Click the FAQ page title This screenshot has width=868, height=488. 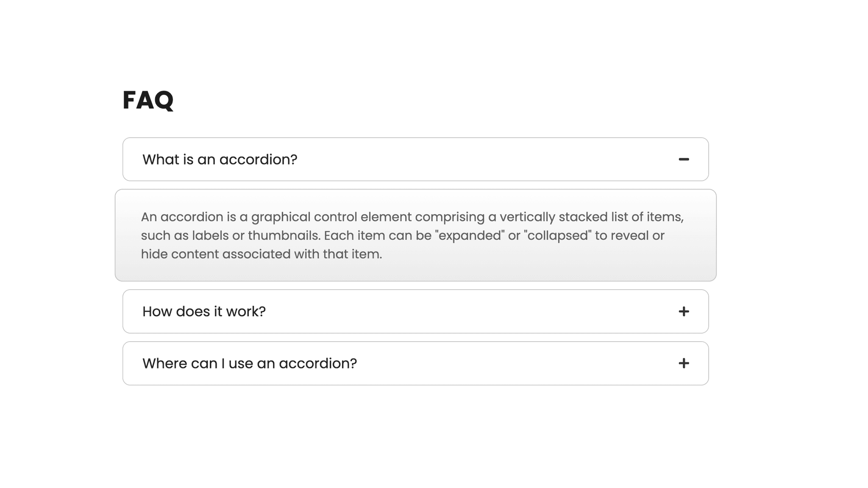point(147,101)
